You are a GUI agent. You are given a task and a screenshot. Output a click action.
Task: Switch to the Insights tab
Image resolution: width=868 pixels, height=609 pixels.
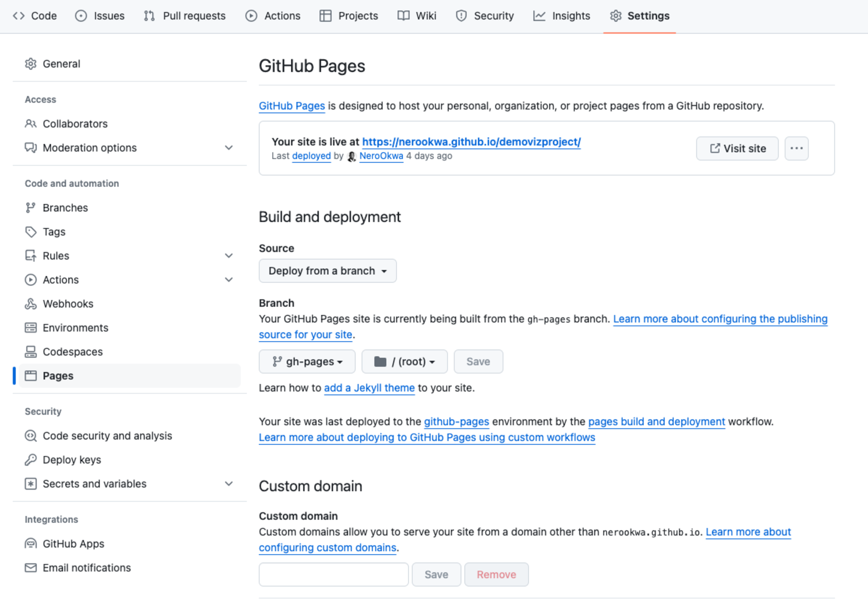tap(562, 16)
